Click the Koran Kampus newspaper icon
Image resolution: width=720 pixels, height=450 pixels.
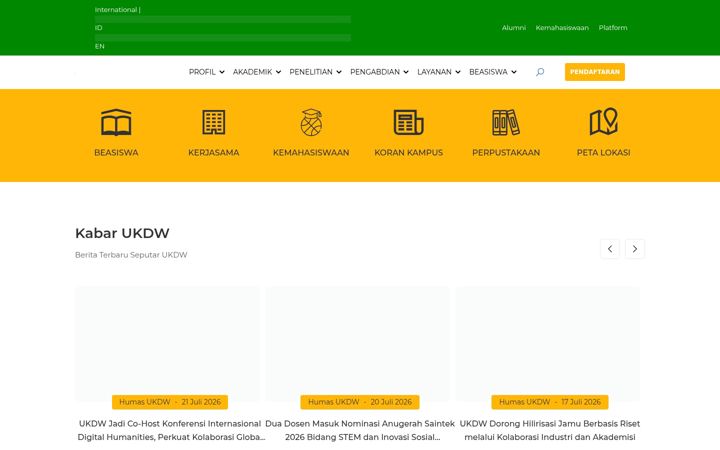408,123
